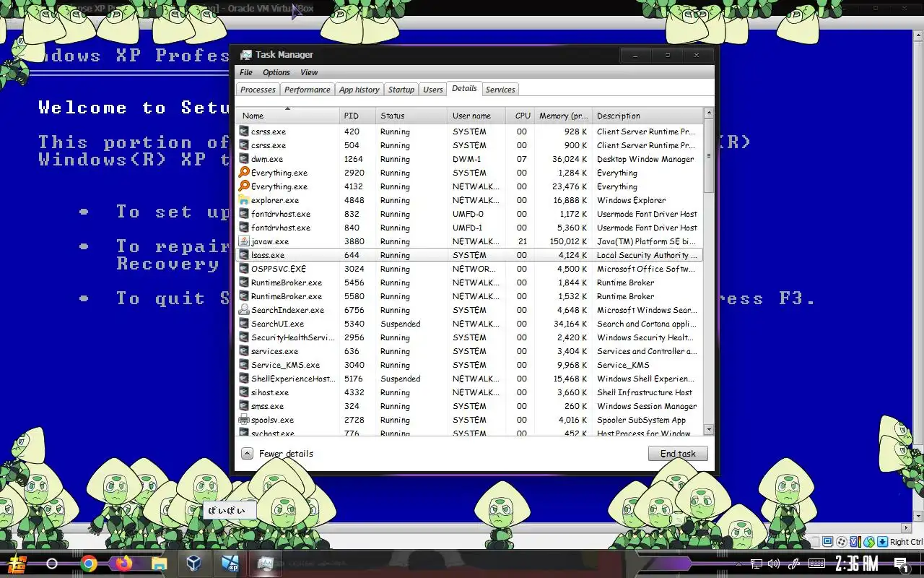924x578 pixels.
Task: Click the End task button
Action: pos(678,454)
